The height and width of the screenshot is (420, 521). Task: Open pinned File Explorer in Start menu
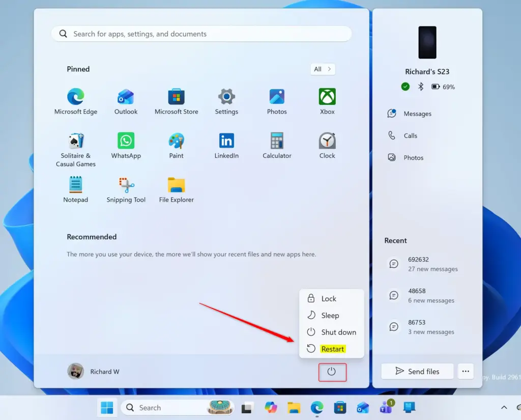(177, 189)
